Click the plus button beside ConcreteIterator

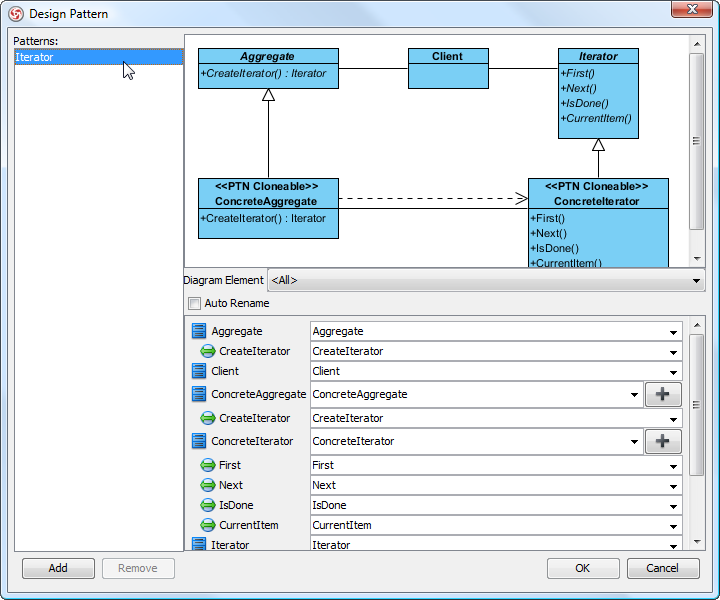pyautogui.click(x=663, y=441)
